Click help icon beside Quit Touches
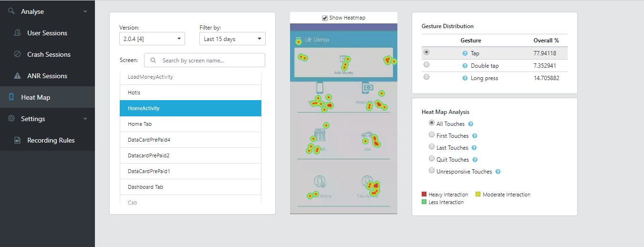The width and height of the screenshot is (644, 247). click(x=475, y=160)
